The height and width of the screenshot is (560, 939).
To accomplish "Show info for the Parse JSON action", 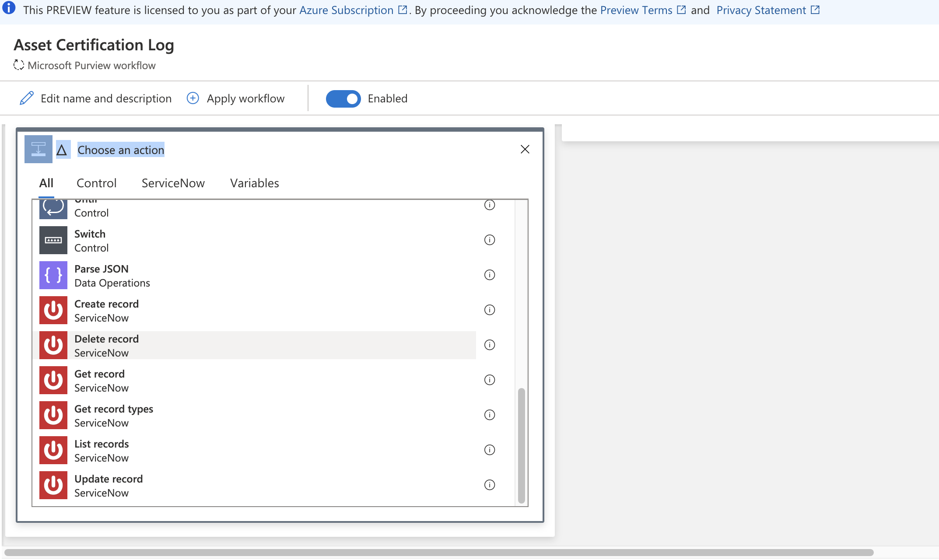I will [490, 275].
